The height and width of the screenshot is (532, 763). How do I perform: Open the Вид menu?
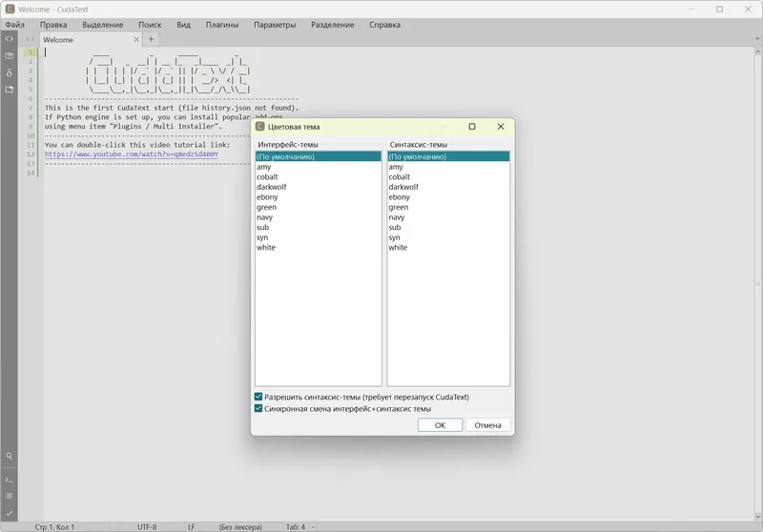click(x=183, y=25)
